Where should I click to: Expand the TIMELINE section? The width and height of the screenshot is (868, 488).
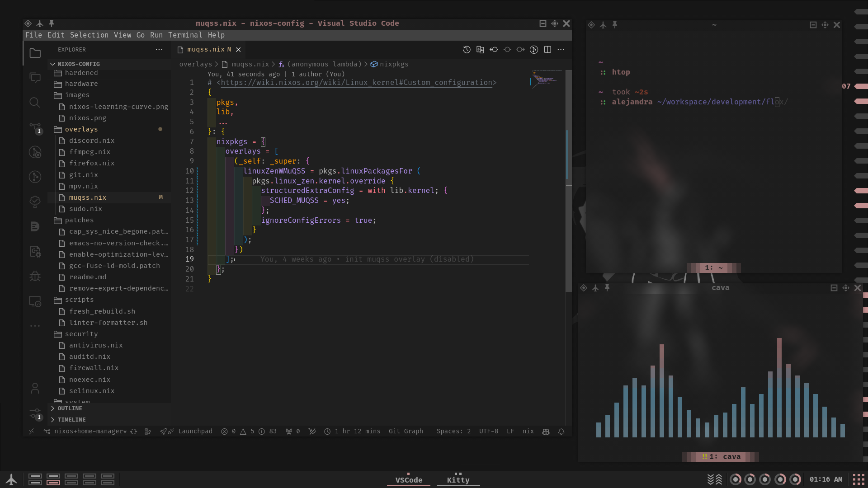click(109, 420)
